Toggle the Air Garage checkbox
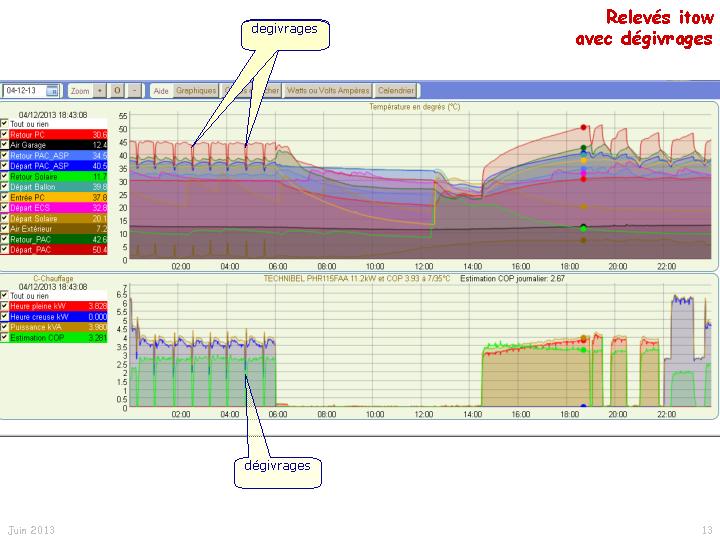The image size is (720, 540). click(5, 146)
